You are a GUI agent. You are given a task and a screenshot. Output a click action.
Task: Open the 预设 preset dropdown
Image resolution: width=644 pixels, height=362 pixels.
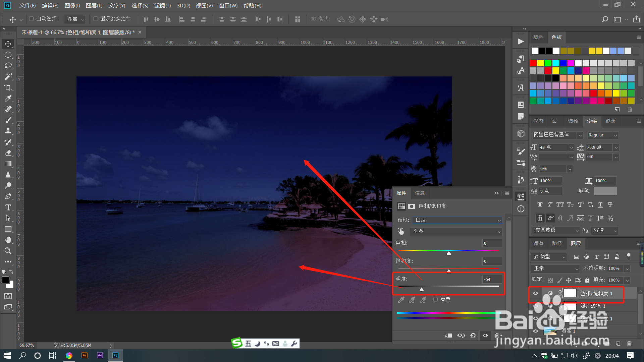pyautogui.click(x=458, y=220)
